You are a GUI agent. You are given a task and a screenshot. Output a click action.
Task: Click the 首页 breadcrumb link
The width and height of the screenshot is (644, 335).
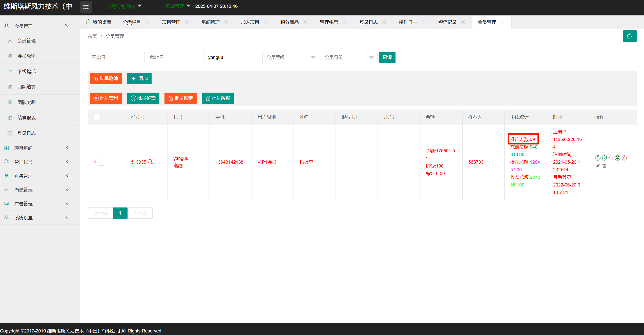(x=92, y=36)
